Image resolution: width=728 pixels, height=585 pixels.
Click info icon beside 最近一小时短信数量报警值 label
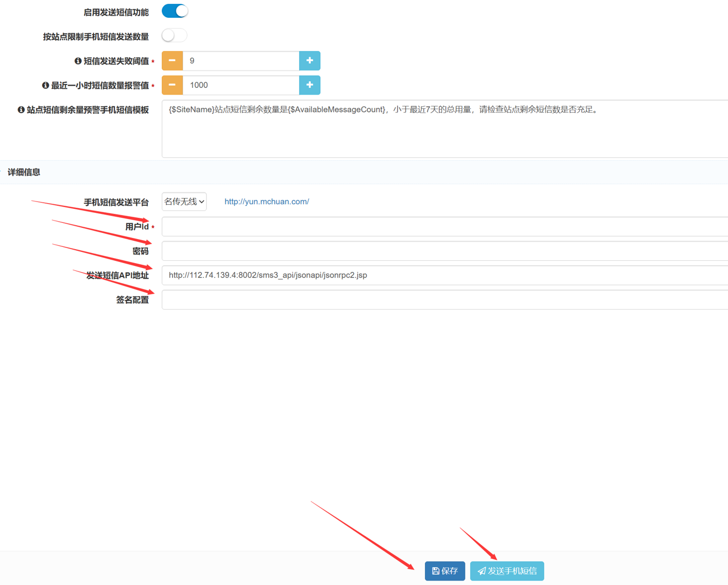(45, 86)
